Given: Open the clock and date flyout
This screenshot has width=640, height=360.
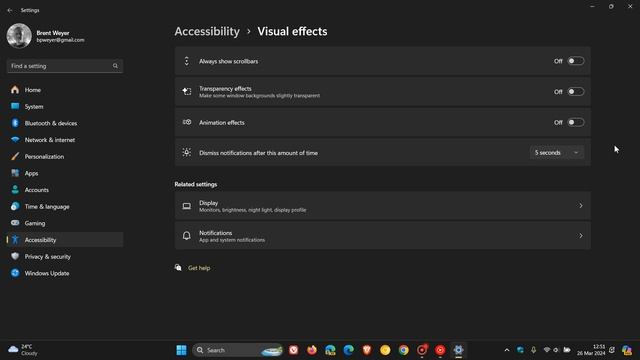Looking at the screenshot, I should 591,350.
